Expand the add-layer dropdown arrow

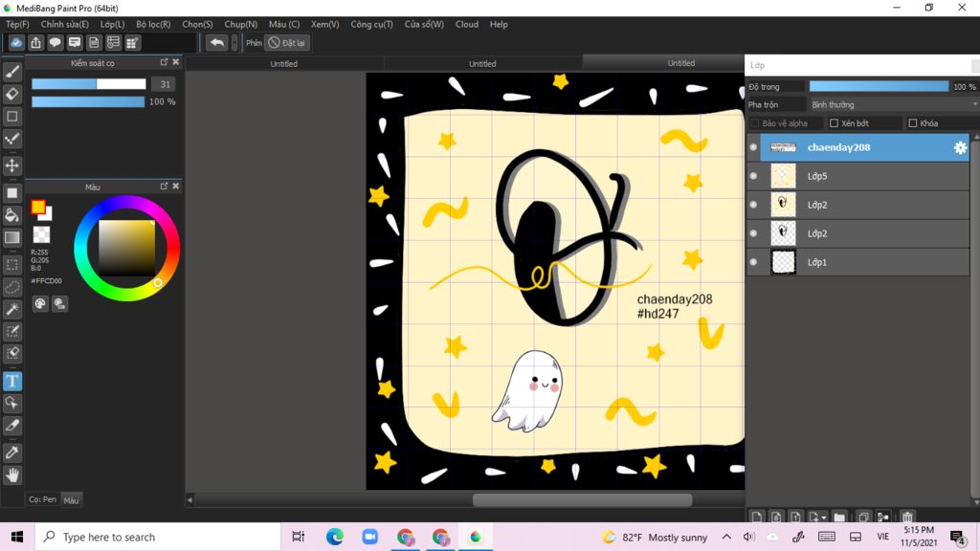[x=824, y=518]
